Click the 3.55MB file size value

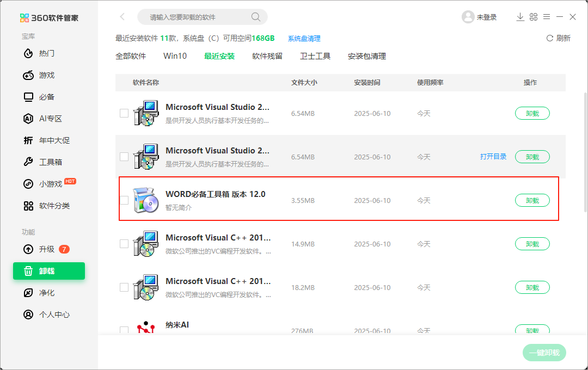point(303,201)
